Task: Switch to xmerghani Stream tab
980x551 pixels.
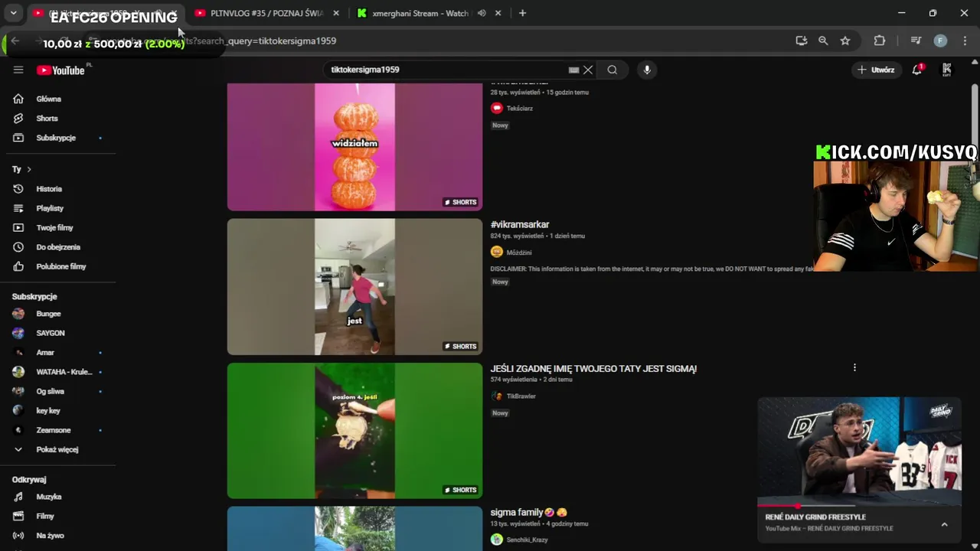Action: click(x=420, y=13)
